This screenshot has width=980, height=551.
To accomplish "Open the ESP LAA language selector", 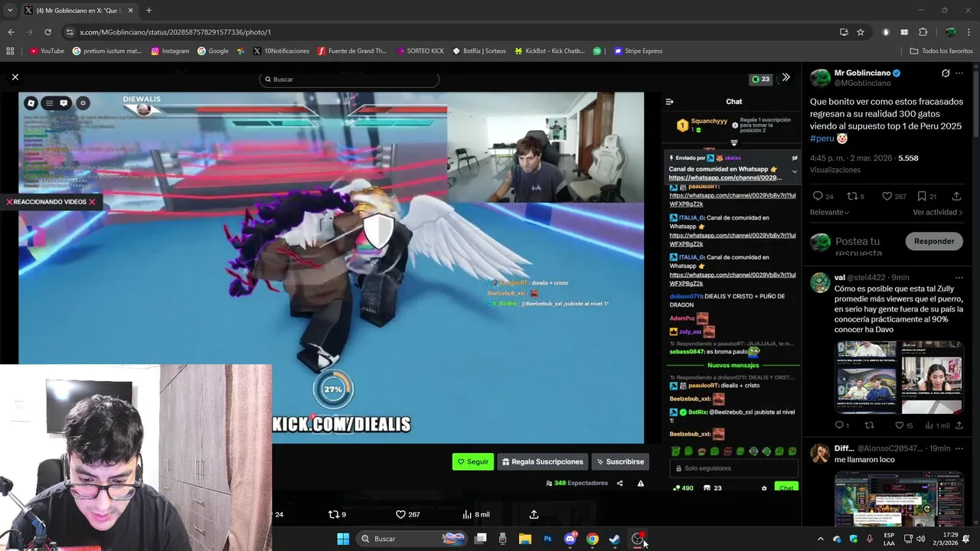I will tap(889, 539).
